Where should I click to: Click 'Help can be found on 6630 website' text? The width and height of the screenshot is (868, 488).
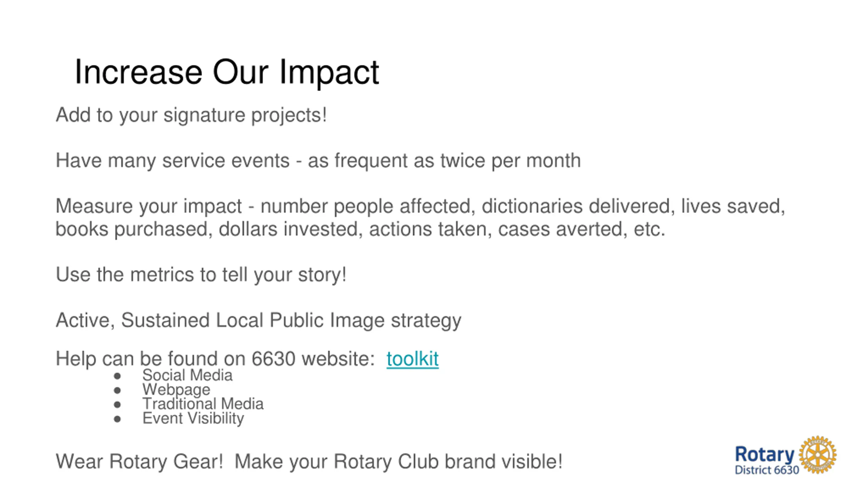[x=215, y=359]
